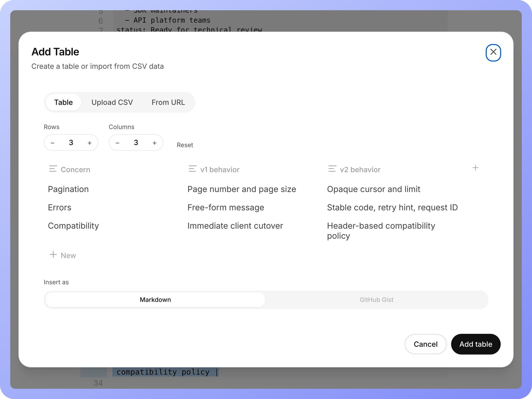Select the Errors cell
The height and width of the screenshot is (399, 532).
coord(60,207)
